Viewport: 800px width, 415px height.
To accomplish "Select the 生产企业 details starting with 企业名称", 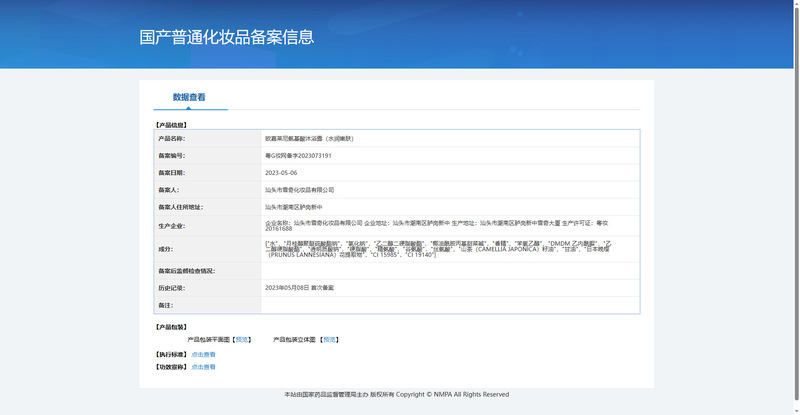I will [x=436, y=226].
